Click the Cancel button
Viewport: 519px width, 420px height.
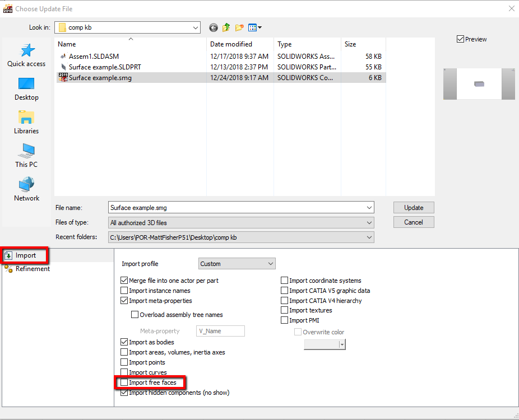coord(414,222)
